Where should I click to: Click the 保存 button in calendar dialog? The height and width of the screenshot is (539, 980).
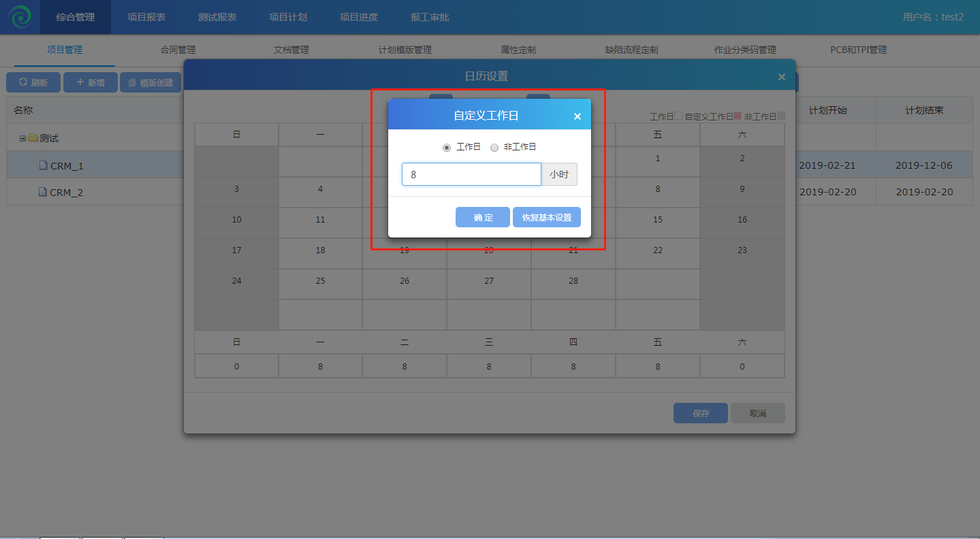tap(700, 413)
